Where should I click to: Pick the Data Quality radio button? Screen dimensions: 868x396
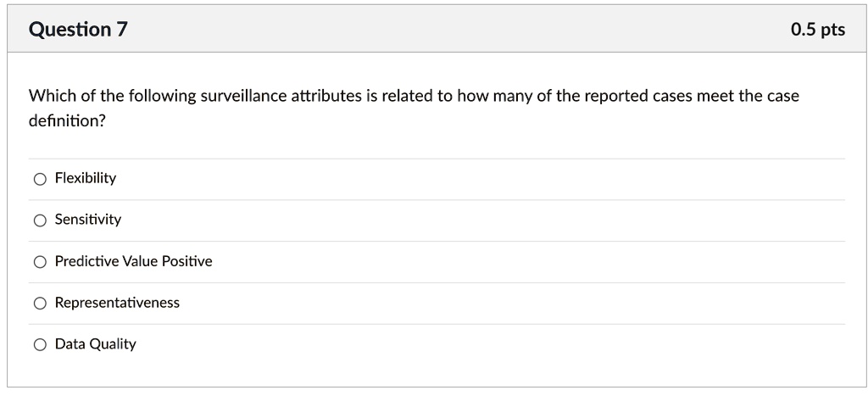pyautogui.click(x=40, y=345)
